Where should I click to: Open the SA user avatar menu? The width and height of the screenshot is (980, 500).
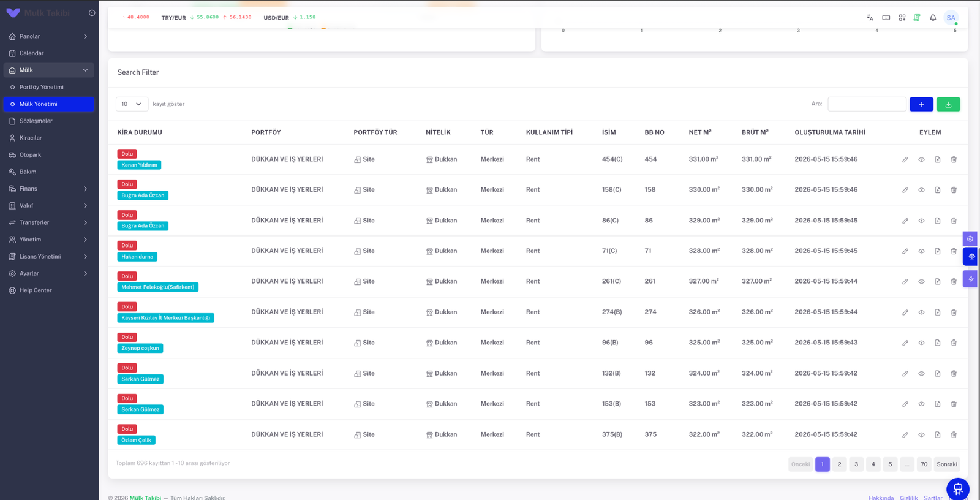click(x=951, y=18)
